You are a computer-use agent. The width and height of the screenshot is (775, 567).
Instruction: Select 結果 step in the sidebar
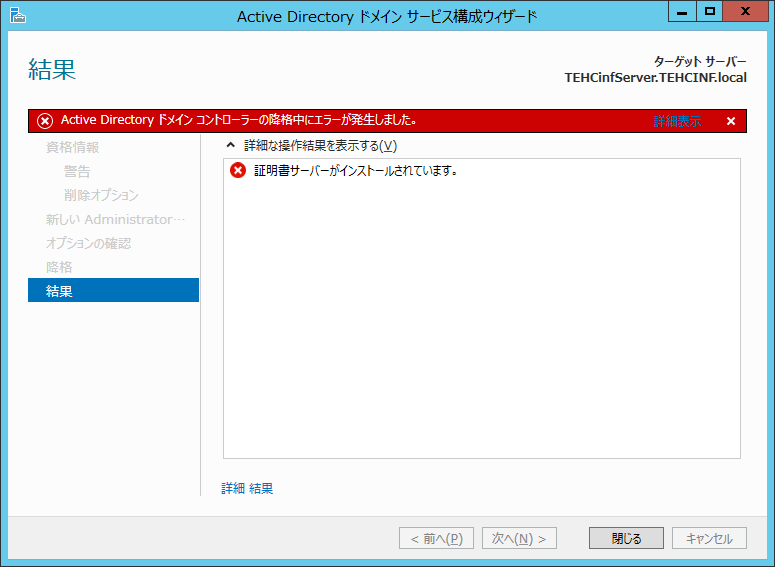coord(114,290)
